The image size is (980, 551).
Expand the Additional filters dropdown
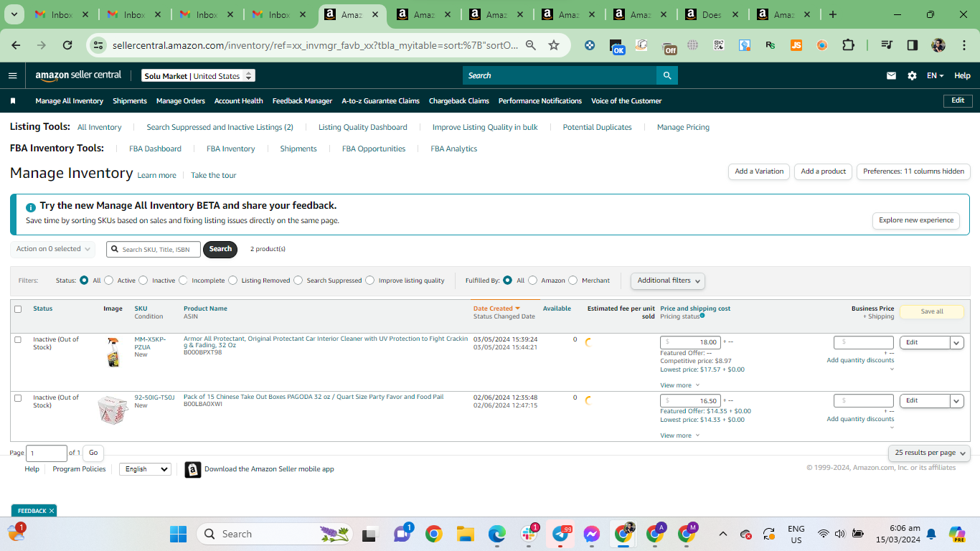(x=668, y=281)
